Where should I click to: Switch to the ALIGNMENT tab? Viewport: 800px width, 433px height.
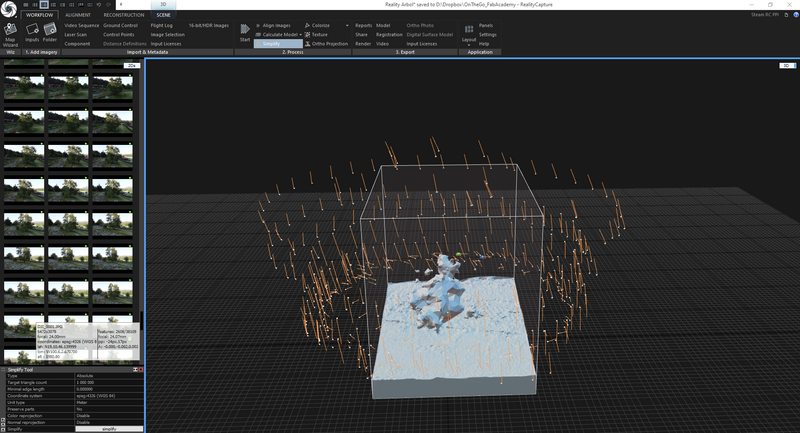78,15
